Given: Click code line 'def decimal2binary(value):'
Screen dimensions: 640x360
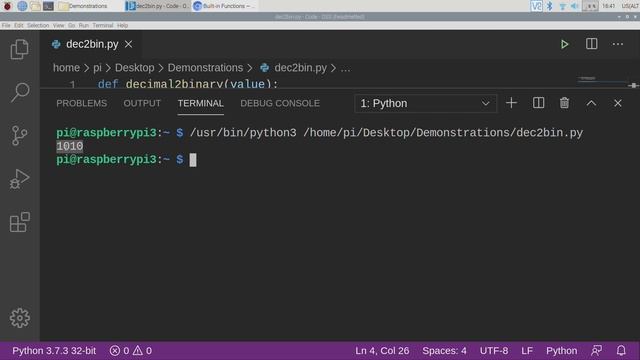Looking at the screenshot, I should pos(188,84).
